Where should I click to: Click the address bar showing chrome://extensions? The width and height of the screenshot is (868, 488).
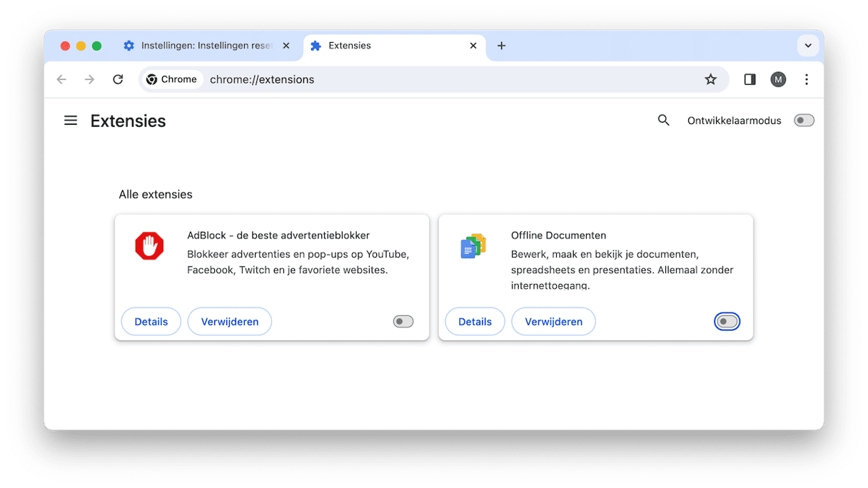click(433, 79)
